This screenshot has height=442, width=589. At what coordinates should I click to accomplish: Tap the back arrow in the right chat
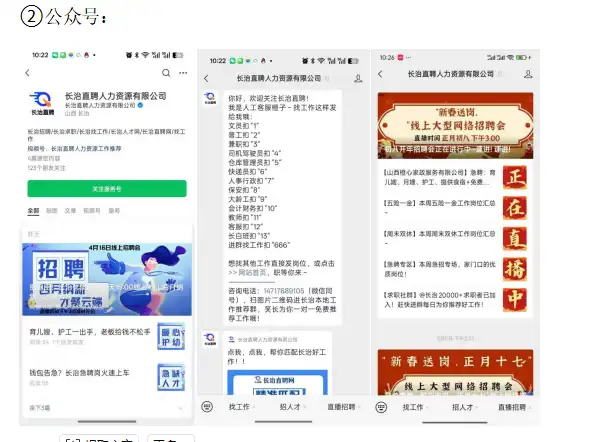pos(380,74)
